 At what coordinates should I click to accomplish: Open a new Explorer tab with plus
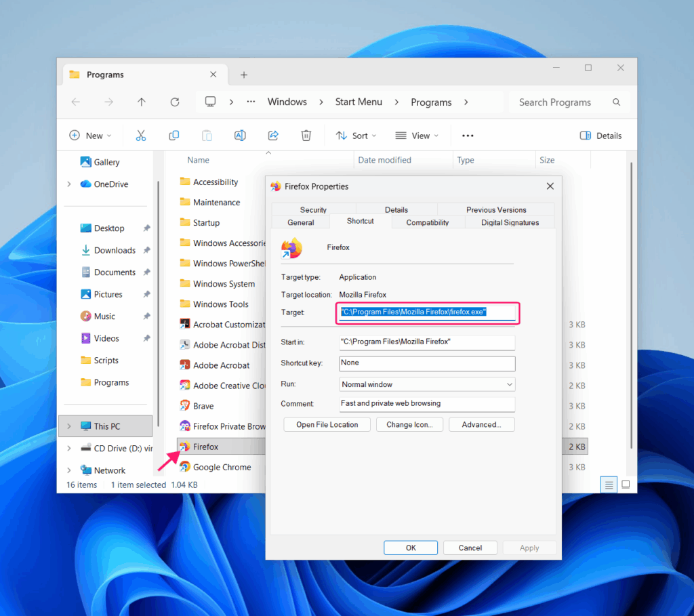(244, 75)
